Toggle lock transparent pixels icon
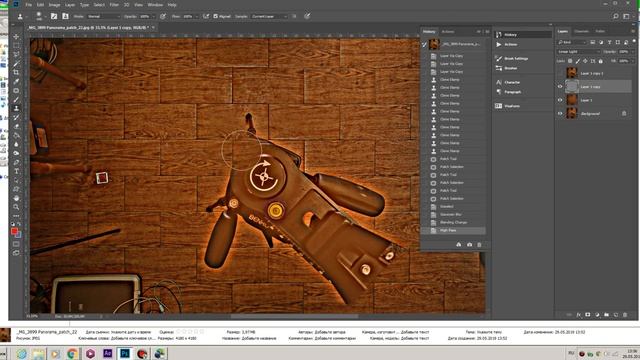Image resolution: width=640 pixels, height=360 pixels. coord(570,61)
